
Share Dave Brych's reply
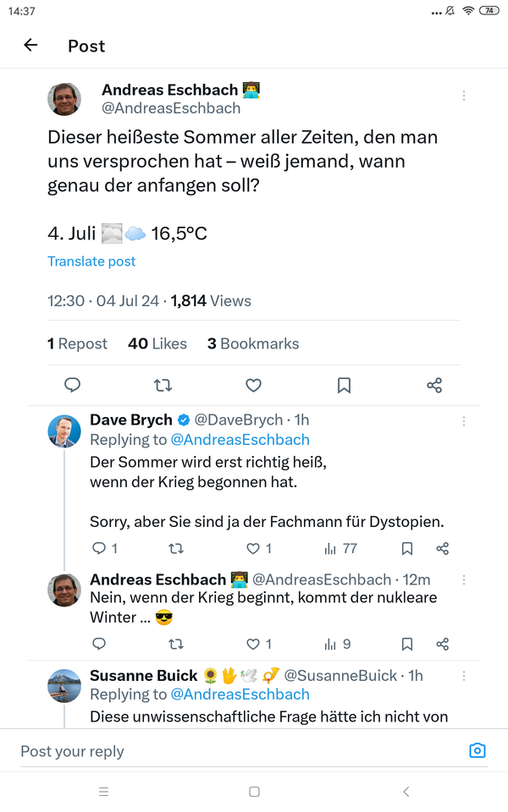[x=442, y=549]
